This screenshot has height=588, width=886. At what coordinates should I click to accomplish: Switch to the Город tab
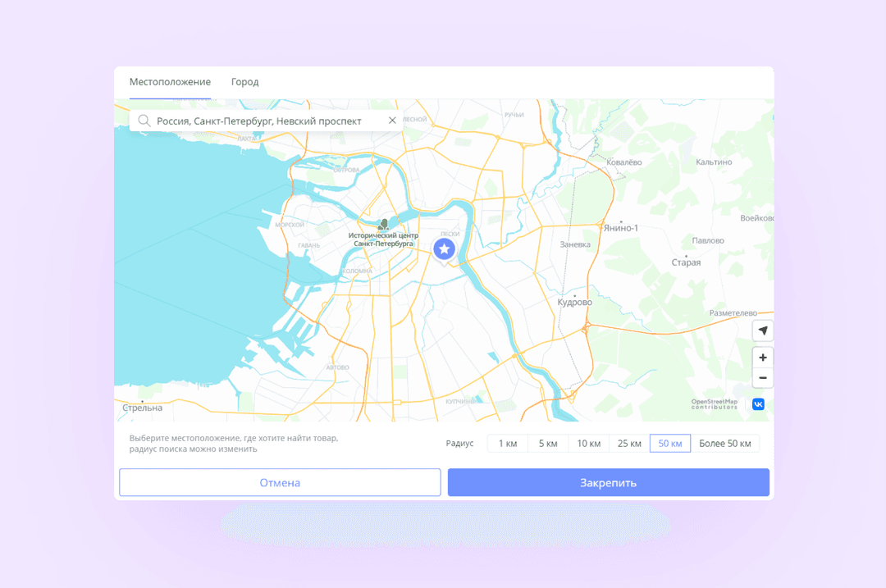click(x=244, y=82)
